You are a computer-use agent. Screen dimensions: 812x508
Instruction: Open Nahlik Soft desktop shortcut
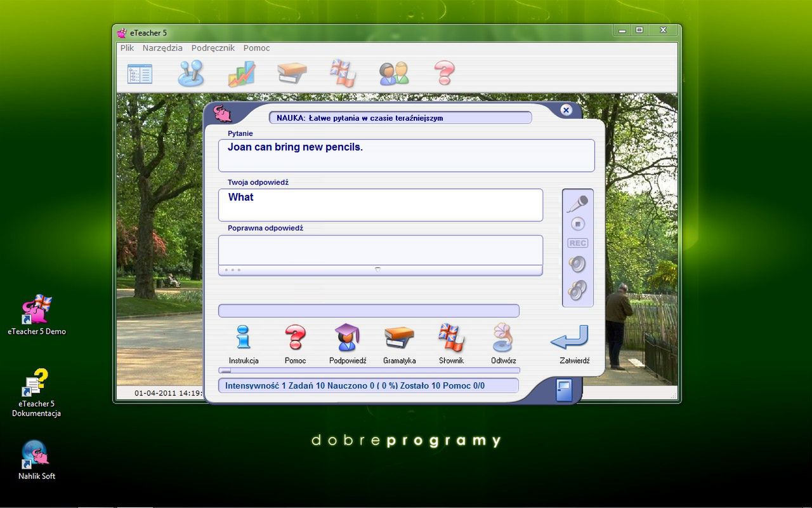(36, 460)
